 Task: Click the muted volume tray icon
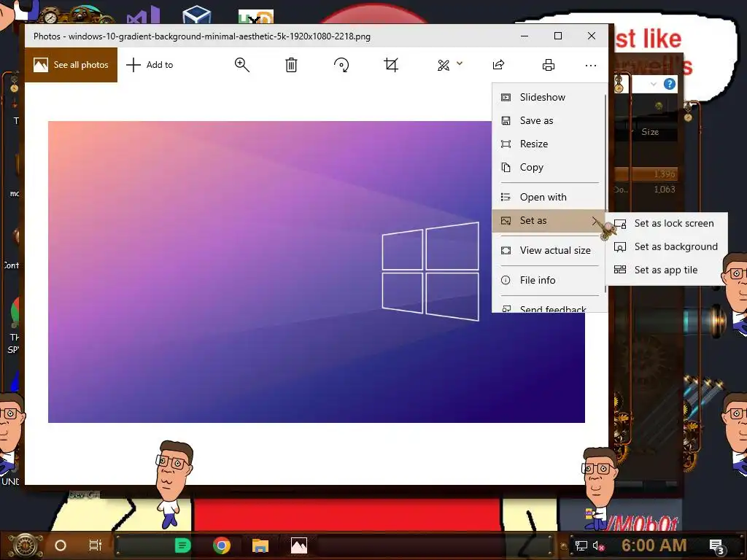click(x=599, y=546)
